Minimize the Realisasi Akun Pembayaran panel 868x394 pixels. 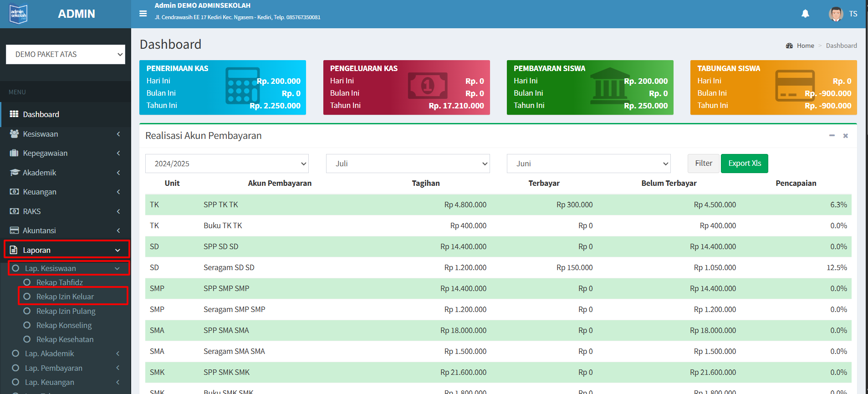click(x=832, y=136)
